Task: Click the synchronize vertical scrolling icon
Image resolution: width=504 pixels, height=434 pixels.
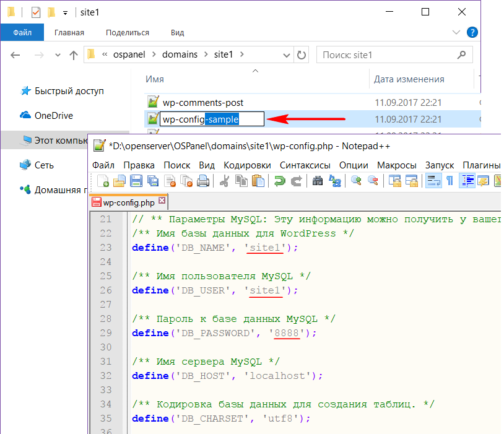Action: tap(394, 181)
